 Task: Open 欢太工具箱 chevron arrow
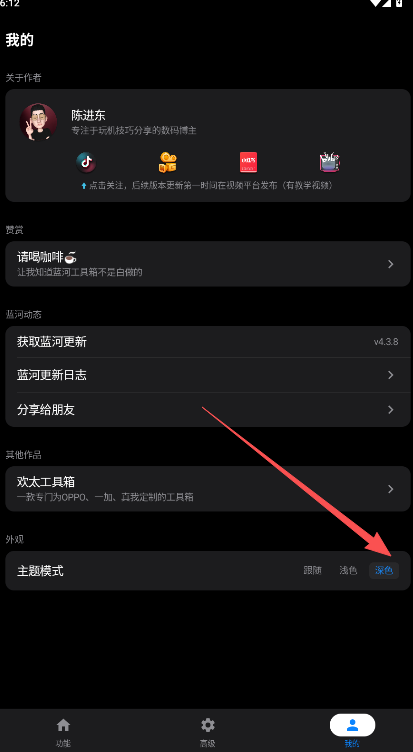pyautogui.click(x=390, y=489)
